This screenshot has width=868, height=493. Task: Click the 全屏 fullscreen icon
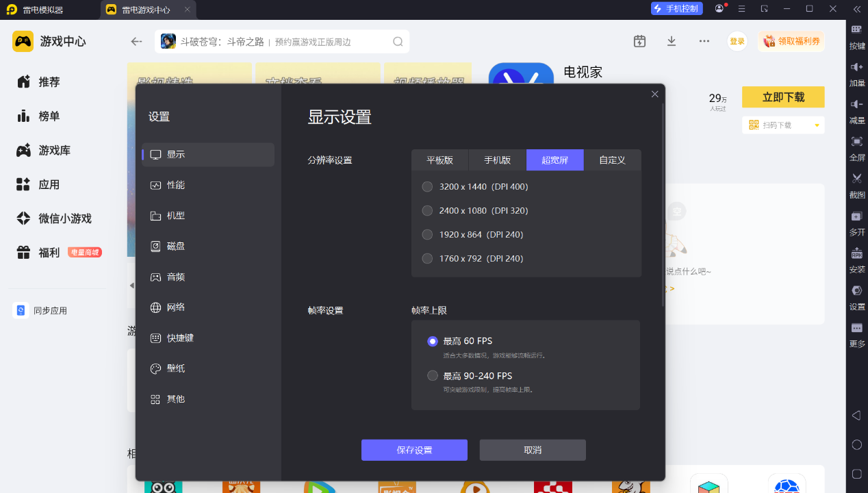click(856, 142)
